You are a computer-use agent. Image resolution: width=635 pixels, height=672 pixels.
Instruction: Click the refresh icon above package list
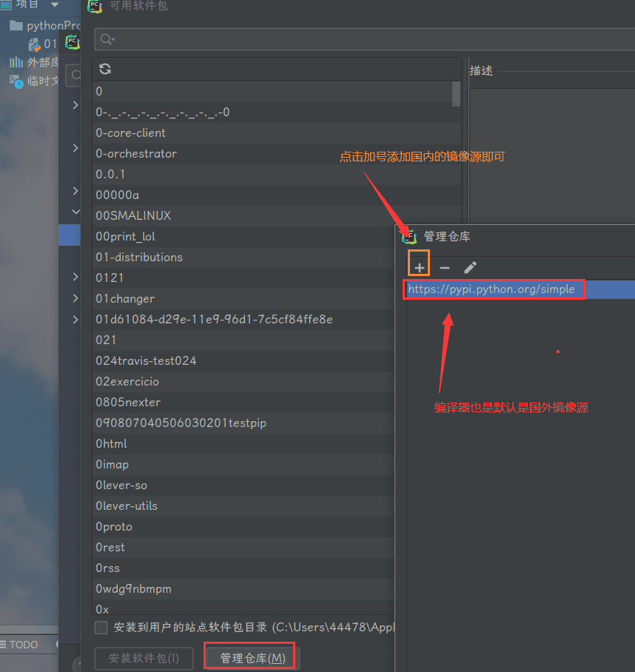click(105, 69)
